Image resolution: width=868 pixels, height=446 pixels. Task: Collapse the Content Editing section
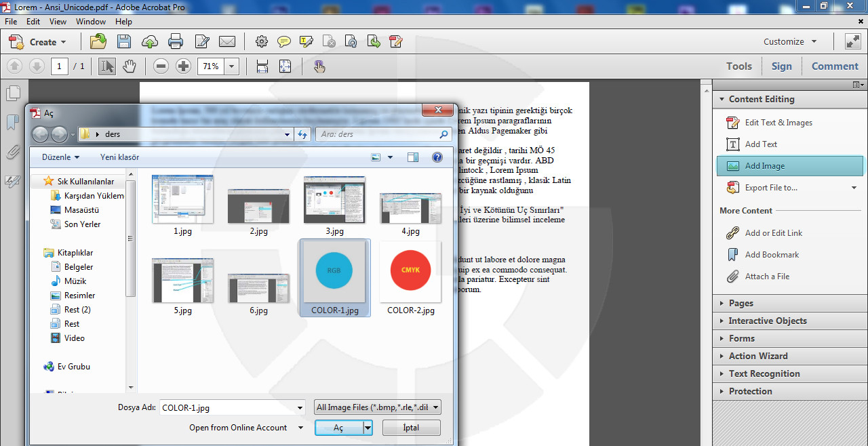(789, 99)
